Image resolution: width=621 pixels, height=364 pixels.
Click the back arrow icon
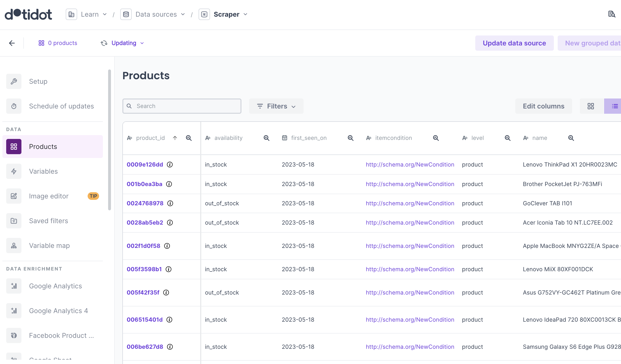(12, 43)
